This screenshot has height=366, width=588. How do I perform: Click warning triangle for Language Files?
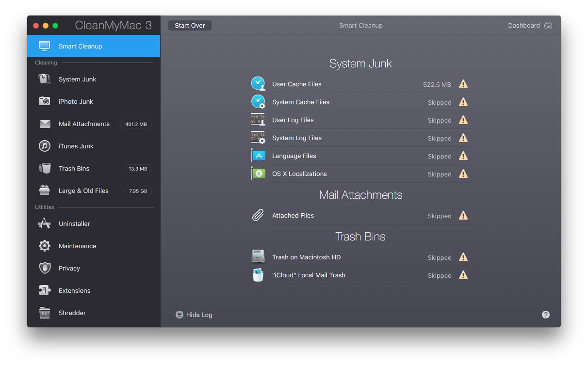[x=463, y=156]
